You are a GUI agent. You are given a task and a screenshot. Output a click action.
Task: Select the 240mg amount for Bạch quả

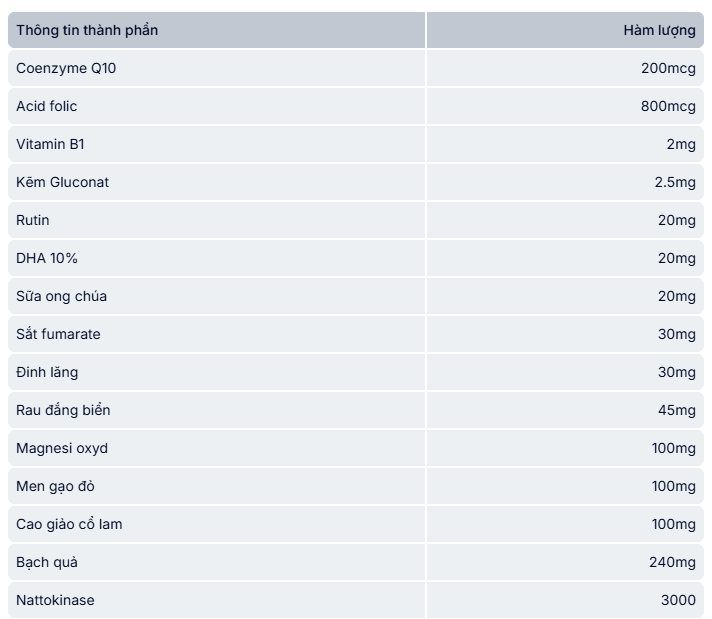coord(672,562)
